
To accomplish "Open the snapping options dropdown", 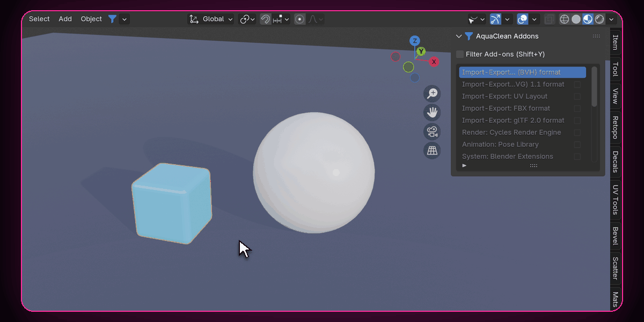I will 281,19.
